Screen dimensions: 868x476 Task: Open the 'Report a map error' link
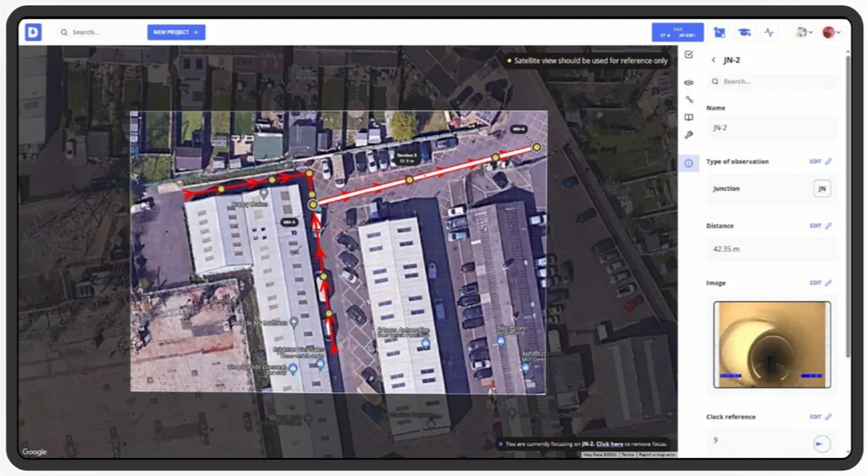657,455
